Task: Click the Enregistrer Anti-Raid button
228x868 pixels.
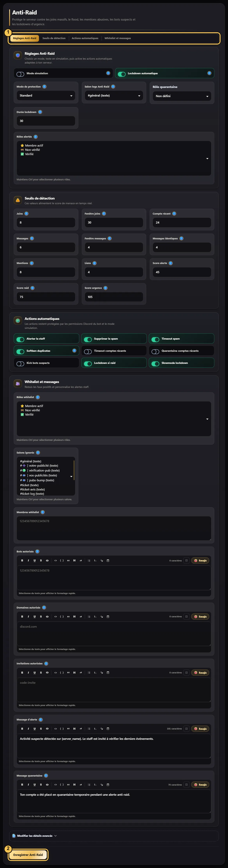Action: 28,855
